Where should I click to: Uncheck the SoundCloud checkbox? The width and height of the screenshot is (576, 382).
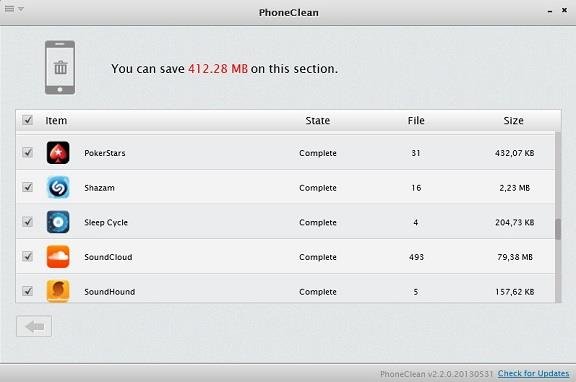(x=28, y=256)
